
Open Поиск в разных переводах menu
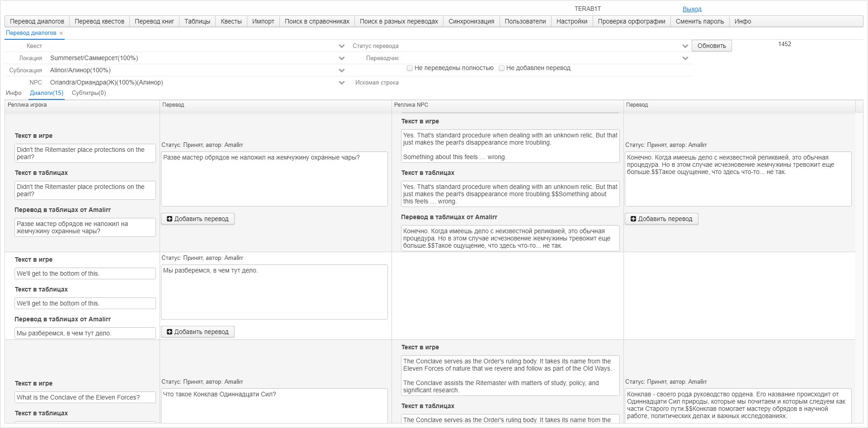(399, 21)
